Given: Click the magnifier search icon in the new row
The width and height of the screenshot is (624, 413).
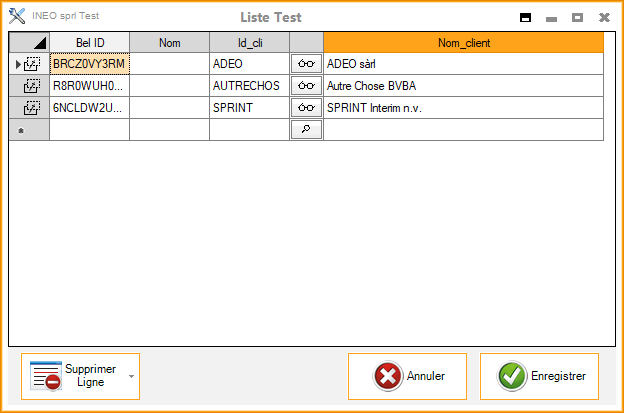Looking at the screenshot, I should pos(306,130).
